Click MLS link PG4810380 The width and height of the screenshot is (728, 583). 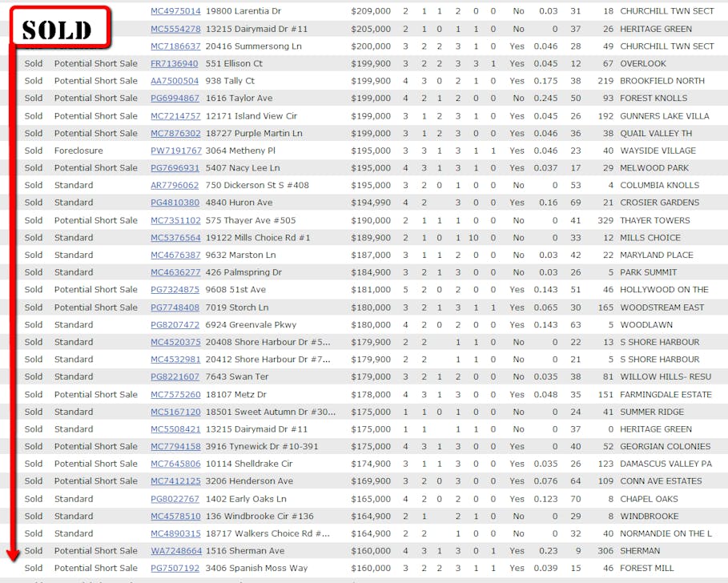pyautogui.click(x=175, y=203)
